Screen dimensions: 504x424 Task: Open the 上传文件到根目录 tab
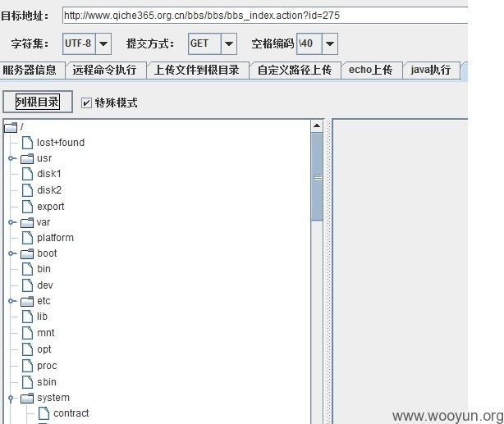[197, 70]
